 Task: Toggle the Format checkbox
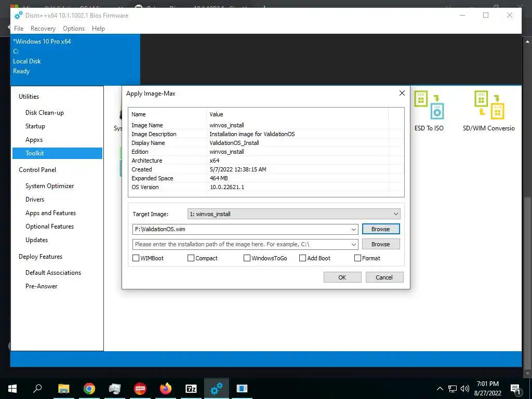357,258
